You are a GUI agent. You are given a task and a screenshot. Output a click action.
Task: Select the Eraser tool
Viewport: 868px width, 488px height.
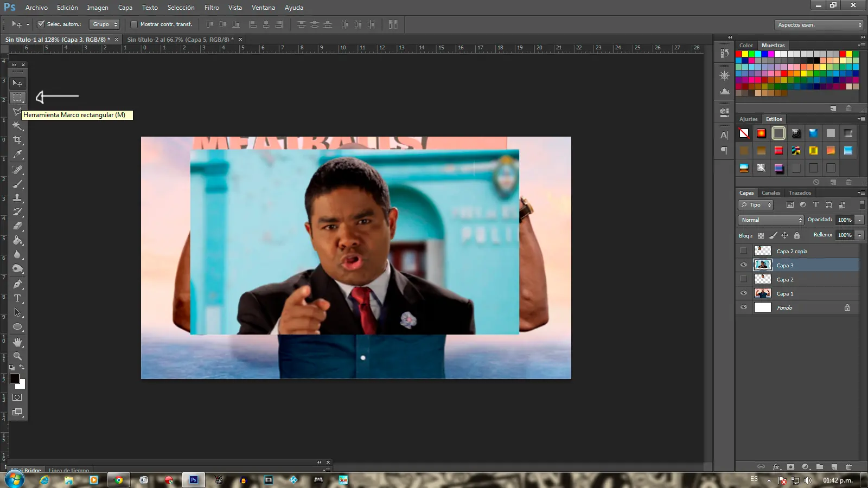click(17, 226)
